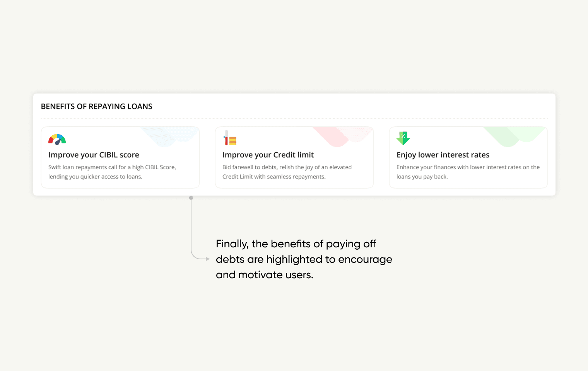Viewport: 588px width, 371px height.
Task: Open the Improve your CIBIL score card
Action: [x=120, y=157]
